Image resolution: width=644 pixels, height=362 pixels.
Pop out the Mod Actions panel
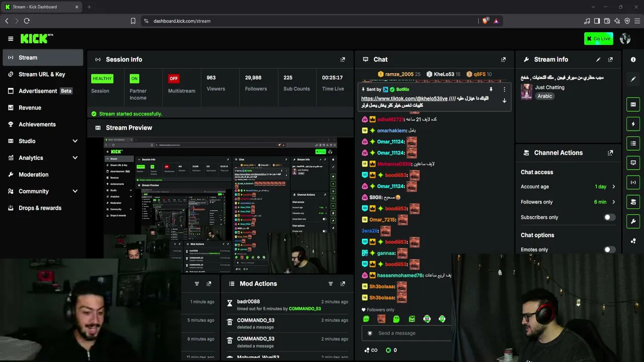[343, 284]
